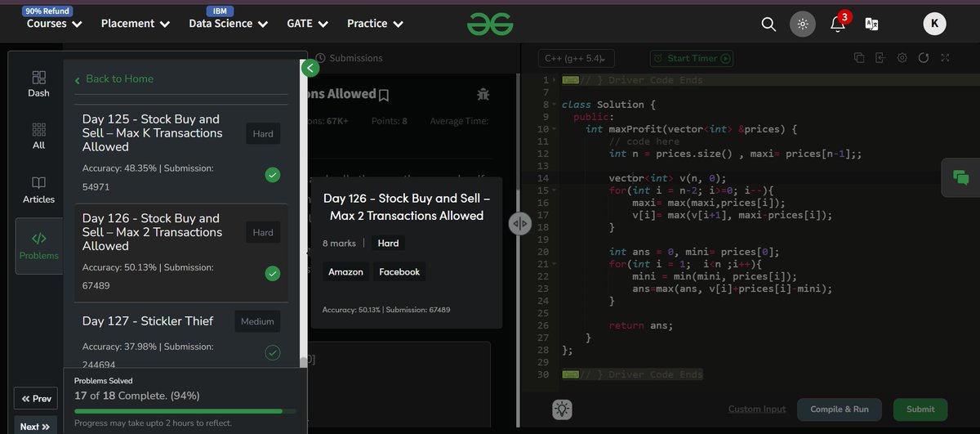Open the search icon in the navbar
The width and height of the screenshot is (980, 434).
pos(768,24)
